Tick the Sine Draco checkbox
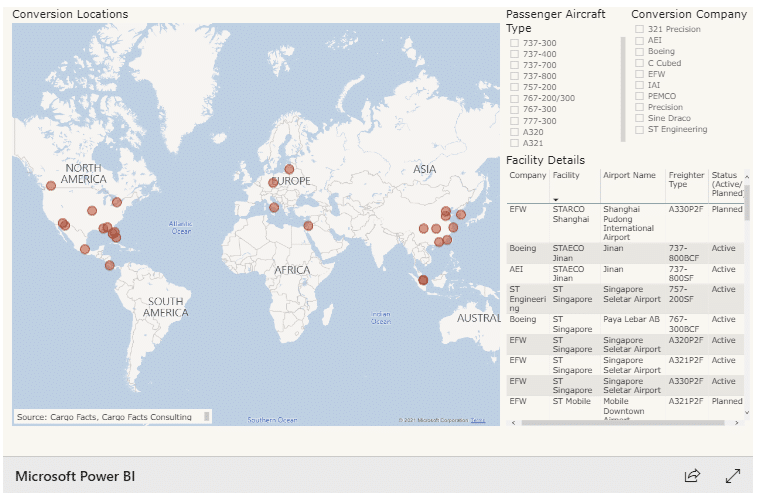 [x=639, y=118]
